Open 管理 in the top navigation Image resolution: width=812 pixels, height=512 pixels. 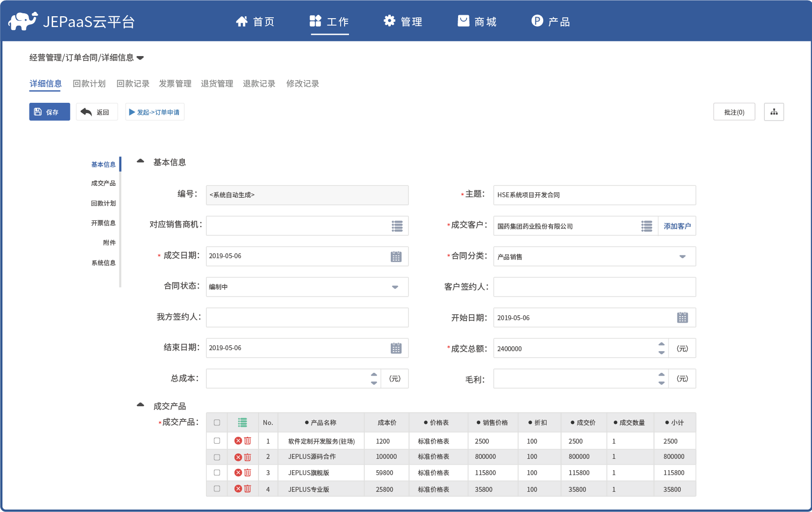tap(403, 22)
